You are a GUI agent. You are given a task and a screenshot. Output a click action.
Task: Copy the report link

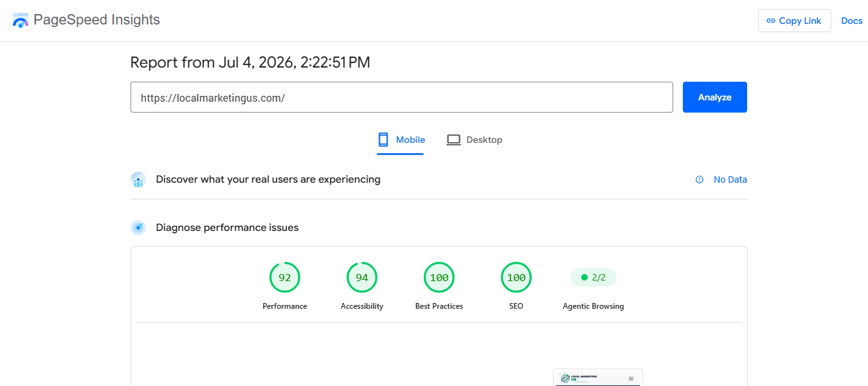pyautogui.click(x=794, y=21)
